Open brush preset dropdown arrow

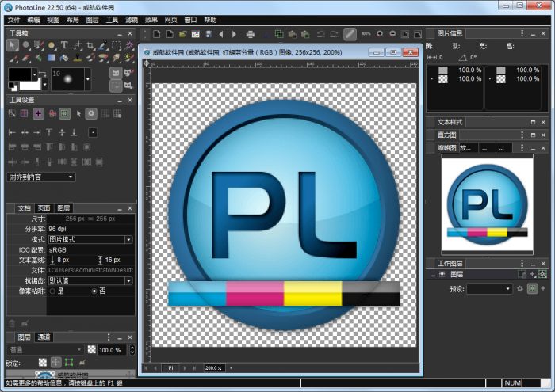pos(88,79)
